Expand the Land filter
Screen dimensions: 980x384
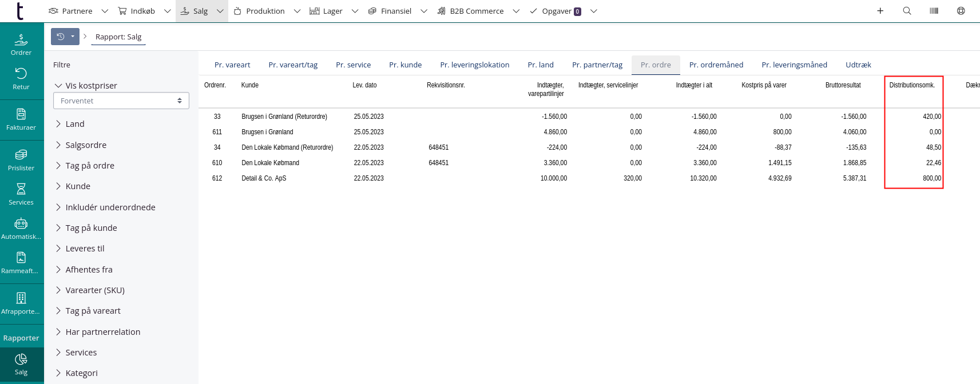click(x=74, y=124)
